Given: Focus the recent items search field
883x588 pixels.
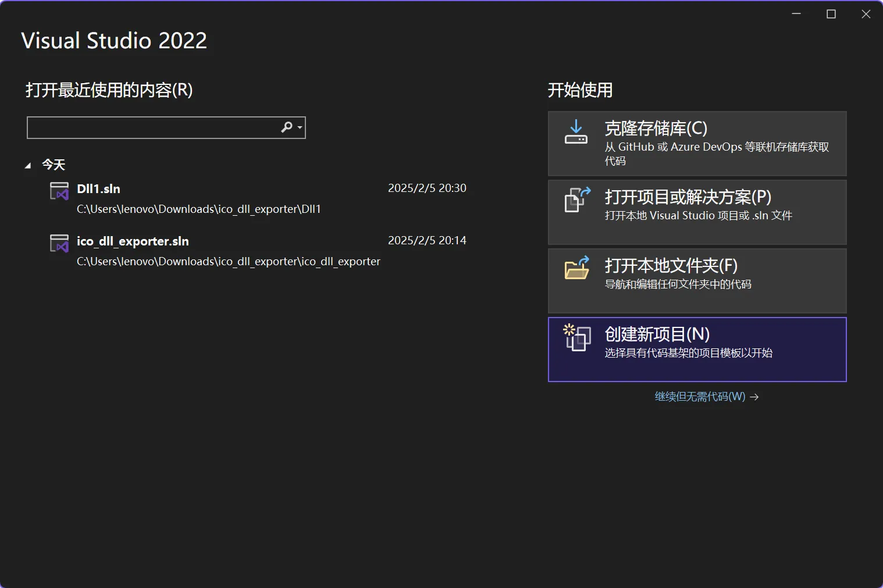Looking at the screenshot, I should pyautogui.click(x=152, y=127).
